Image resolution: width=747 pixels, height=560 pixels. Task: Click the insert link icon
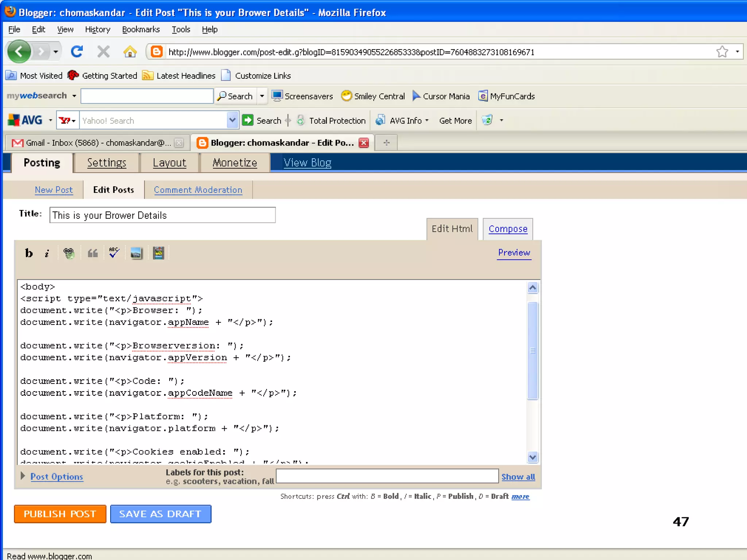coord(69,253)
